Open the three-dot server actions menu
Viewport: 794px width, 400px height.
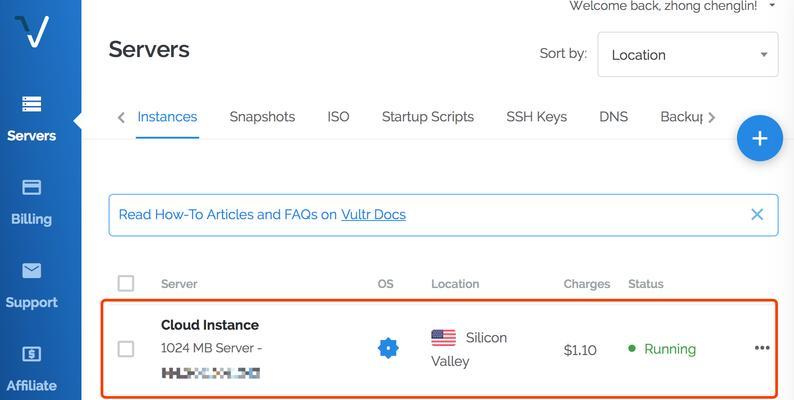[x=762, y=348]
